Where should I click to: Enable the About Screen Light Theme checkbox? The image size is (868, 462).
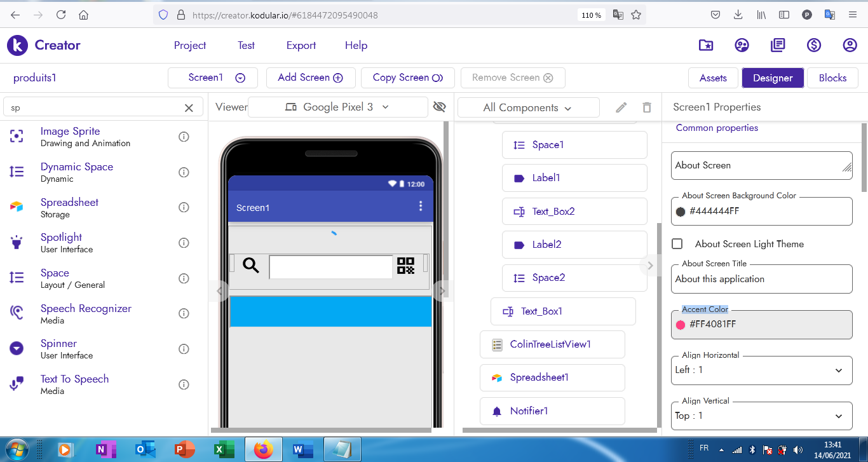coord(677,244)
